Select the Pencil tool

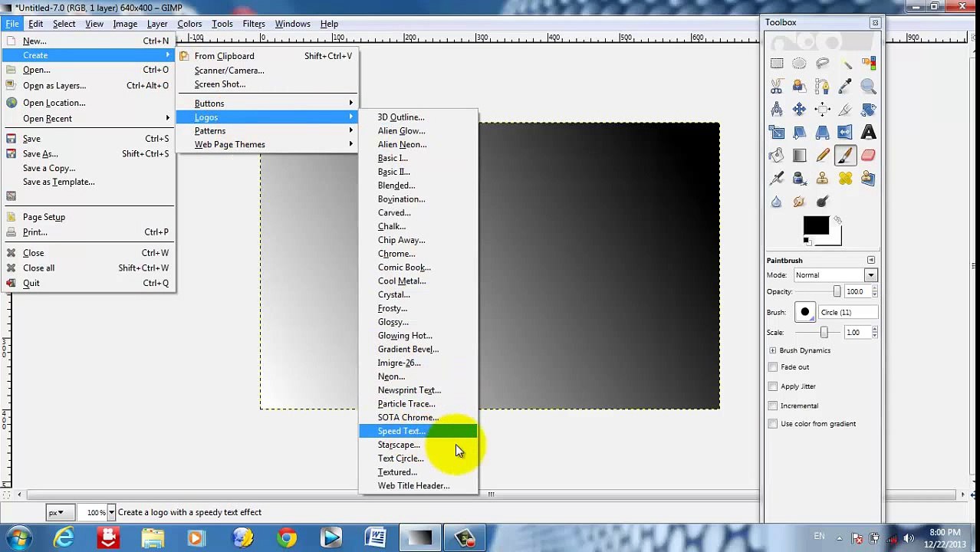tap(822, 156)
